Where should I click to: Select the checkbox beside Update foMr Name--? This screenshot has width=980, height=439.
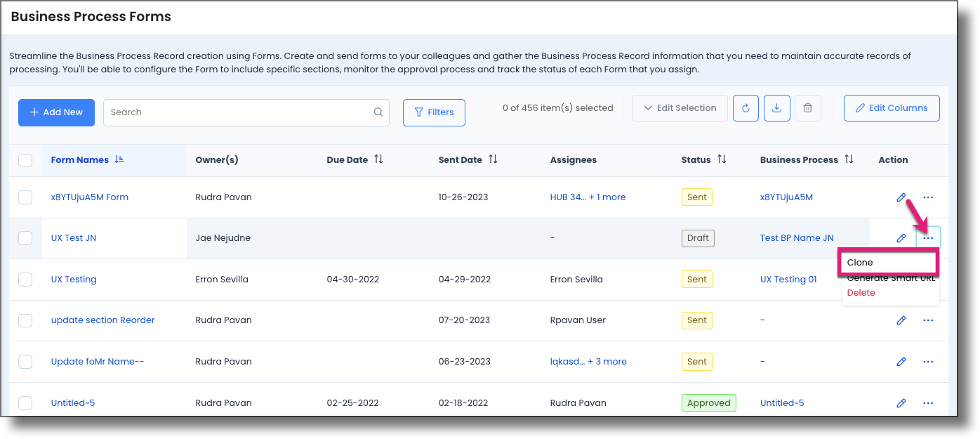click(x=25, y=361)
